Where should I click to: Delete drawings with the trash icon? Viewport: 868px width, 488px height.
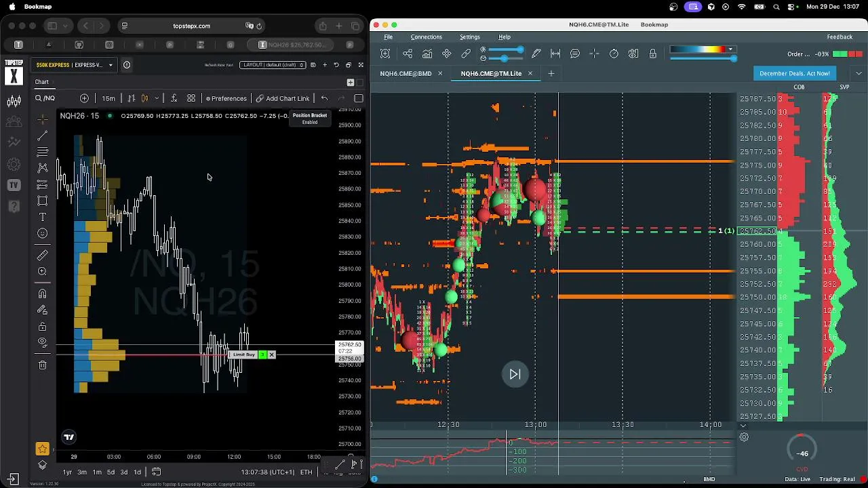coord(42,365)
